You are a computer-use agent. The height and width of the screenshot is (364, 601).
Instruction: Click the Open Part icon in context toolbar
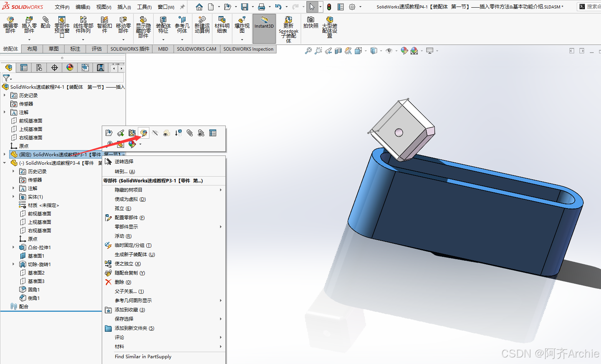[x=109, y=133]
